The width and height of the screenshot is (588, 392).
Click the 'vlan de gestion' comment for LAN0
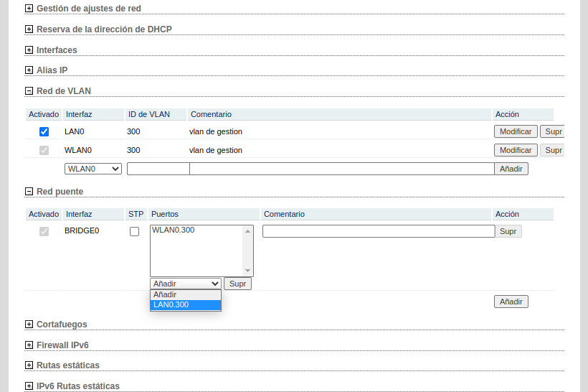[x=216, y=132]
